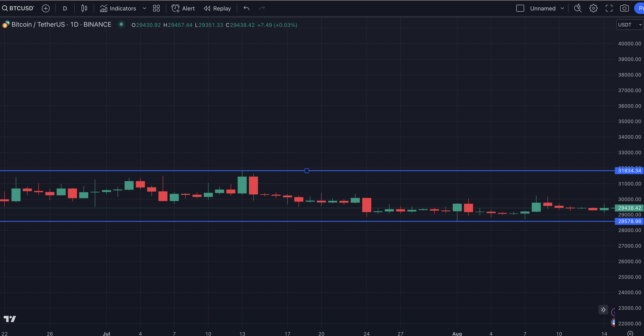The height and width of the screenshot is (336, 644).
Task: Open indicator templates grid icon
Action: coord(156,8)
